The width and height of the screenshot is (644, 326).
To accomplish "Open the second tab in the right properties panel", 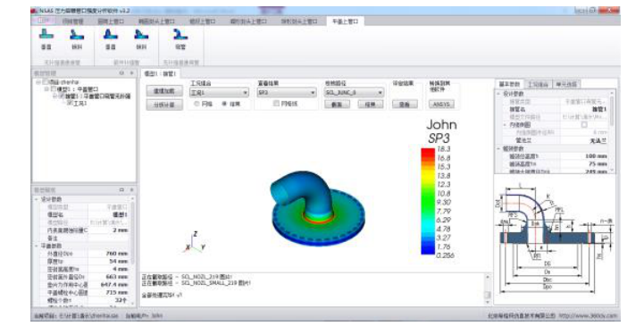I will point(538,84).
